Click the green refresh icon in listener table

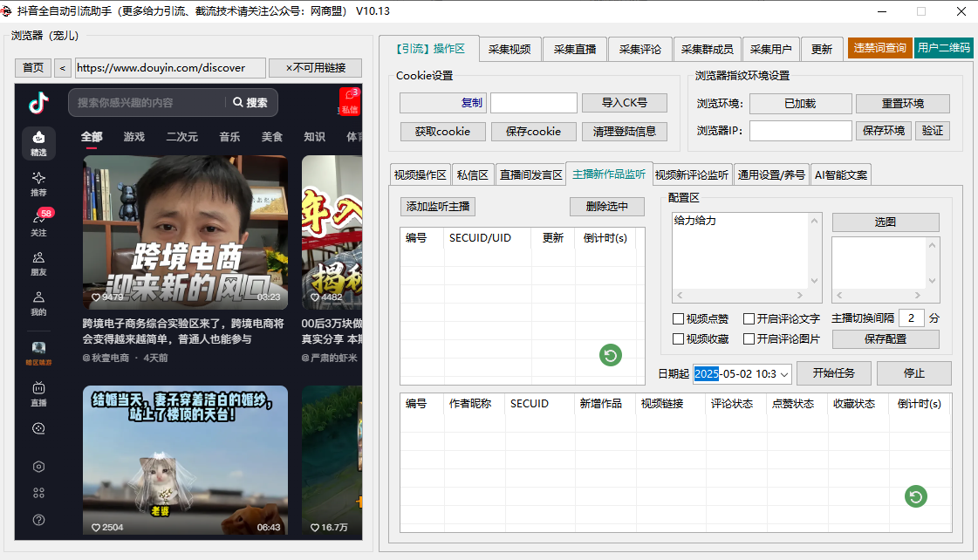pyautogui.click(x=611, y=356)
